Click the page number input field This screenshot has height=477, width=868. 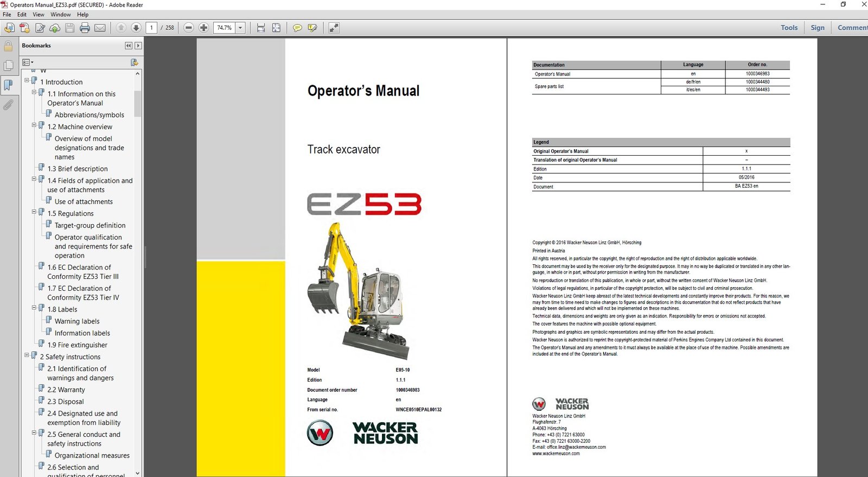tap(151, 28)
